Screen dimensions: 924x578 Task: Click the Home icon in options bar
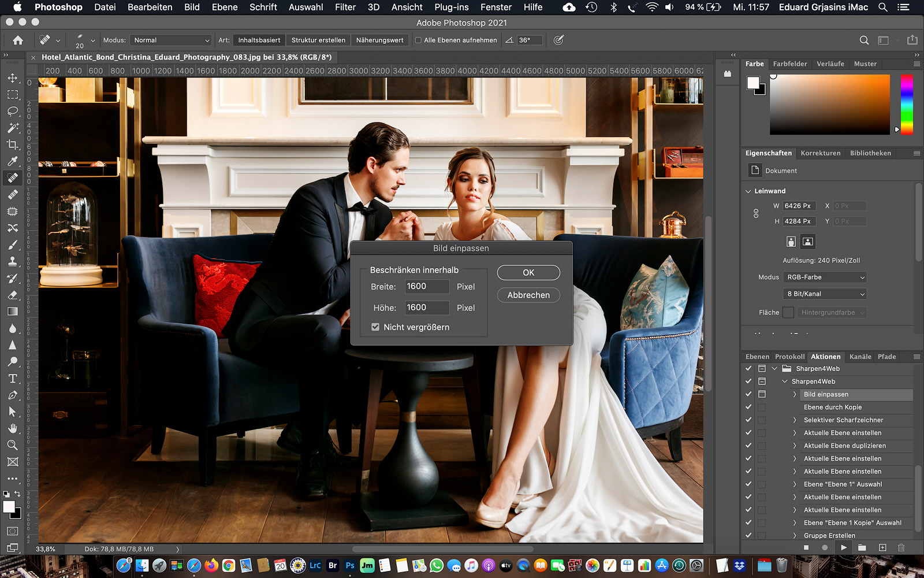[18, 40]
